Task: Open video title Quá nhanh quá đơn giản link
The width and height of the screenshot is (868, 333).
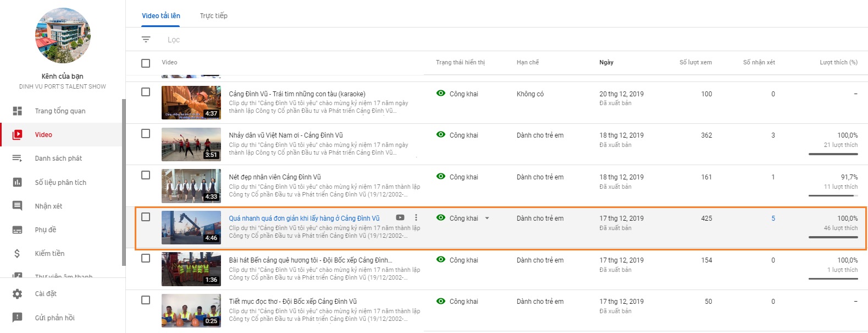Action: tap(304, 219)
